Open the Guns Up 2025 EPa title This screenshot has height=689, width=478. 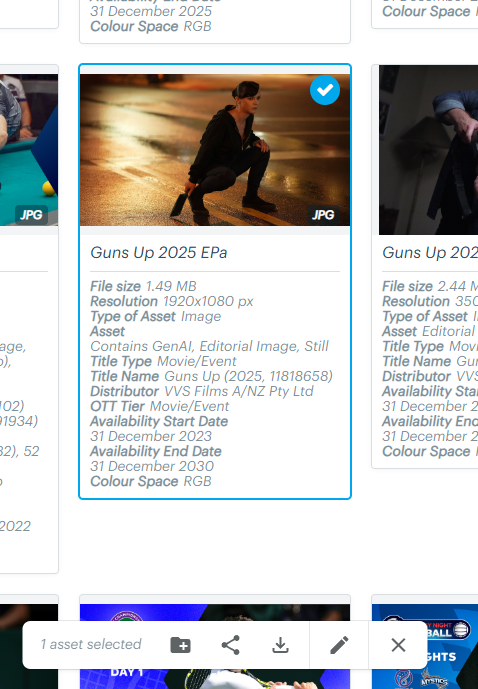tap(159, 253)
